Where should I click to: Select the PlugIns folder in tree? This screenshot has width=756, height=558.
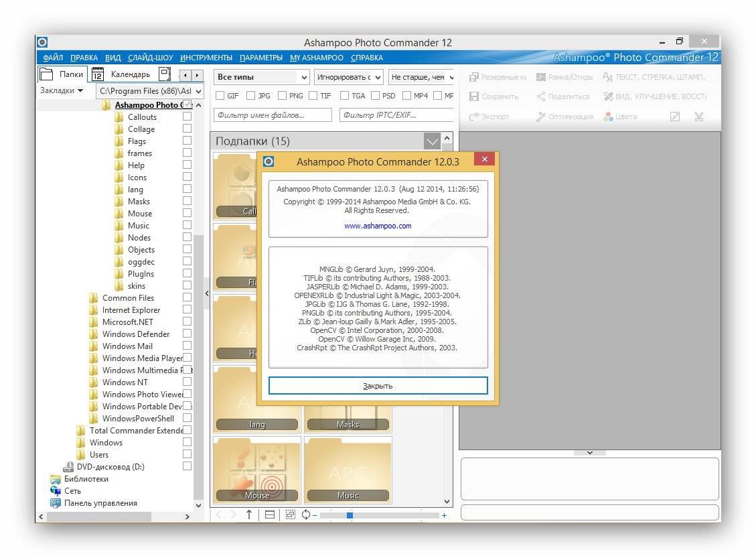(x=141, y=273)
